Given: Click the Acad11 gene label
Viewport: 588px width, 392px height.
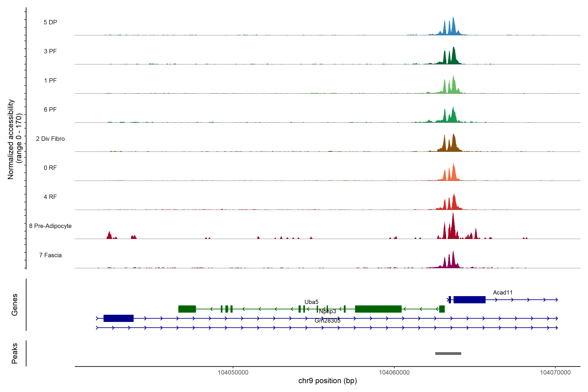Looking at the screenshot, I should pos(503,293).
